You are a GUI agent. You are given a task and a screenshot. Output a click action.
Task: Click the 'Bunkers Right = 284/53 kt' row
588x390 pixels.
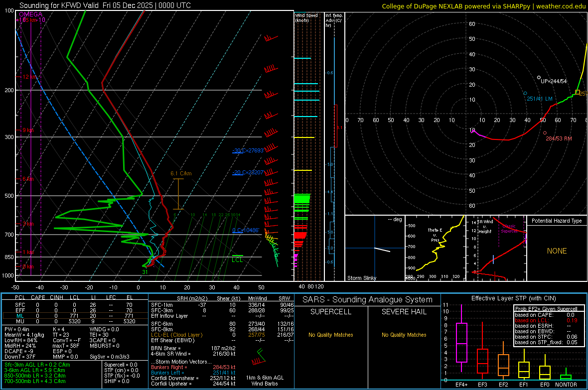(x=193, y=367)
